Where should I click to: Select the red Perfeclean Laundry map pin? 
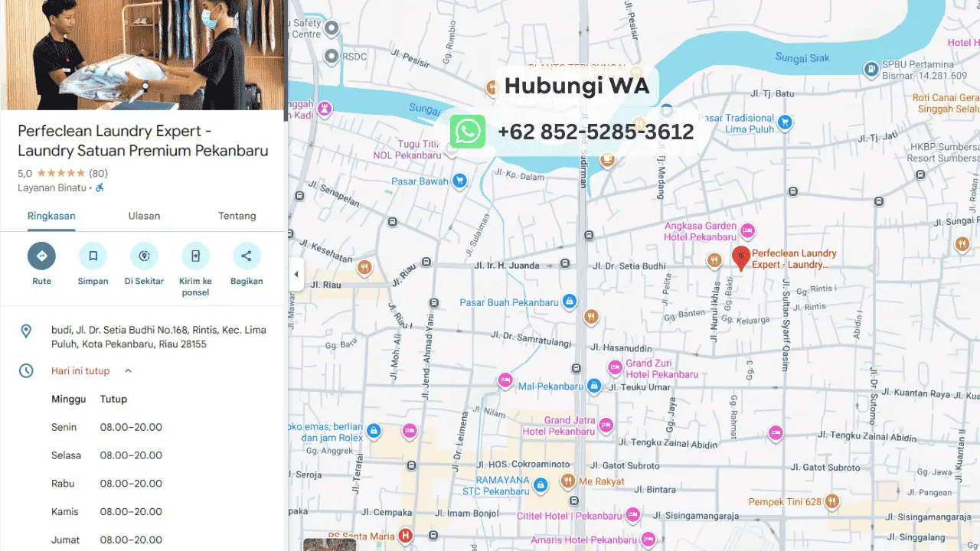(740, 258)
